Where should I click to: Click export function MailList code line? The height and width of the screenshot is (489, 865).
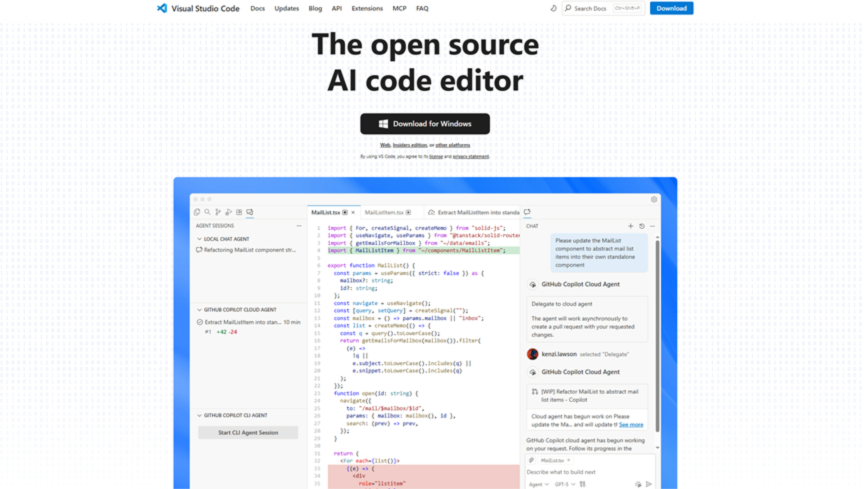371,265
